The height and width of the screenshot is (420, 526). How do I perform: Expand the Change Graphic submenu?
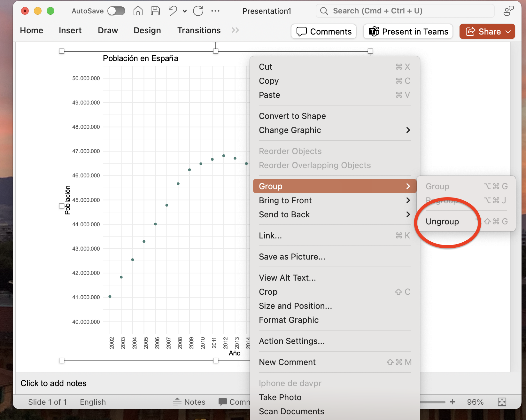[x=334, y=130]
